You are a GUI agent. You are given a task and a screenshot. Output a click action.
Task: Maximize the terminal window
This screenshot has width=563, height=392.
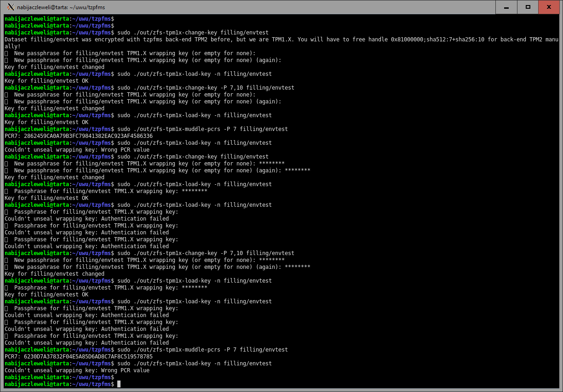click(x=528, y=7)
